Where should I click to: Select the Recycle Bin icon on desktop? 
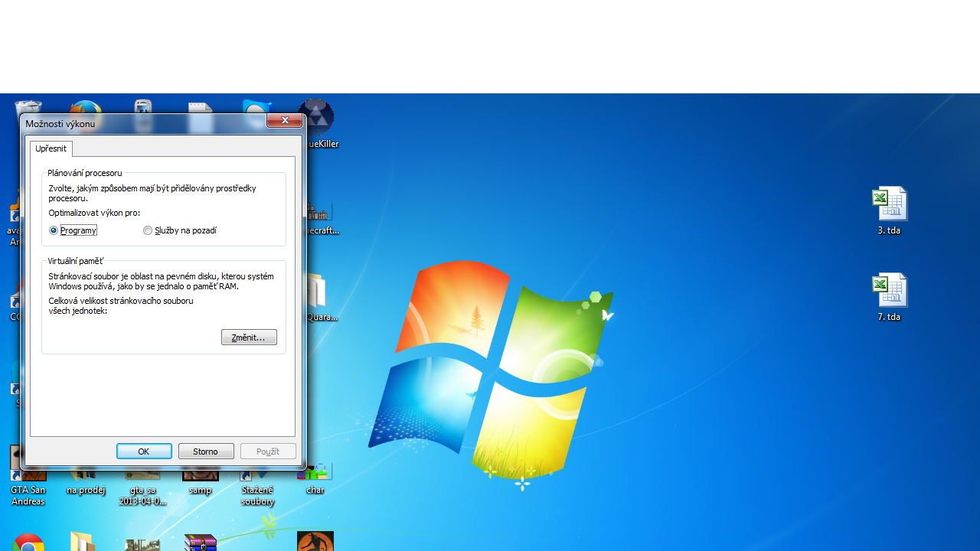(x=28, y=106)
